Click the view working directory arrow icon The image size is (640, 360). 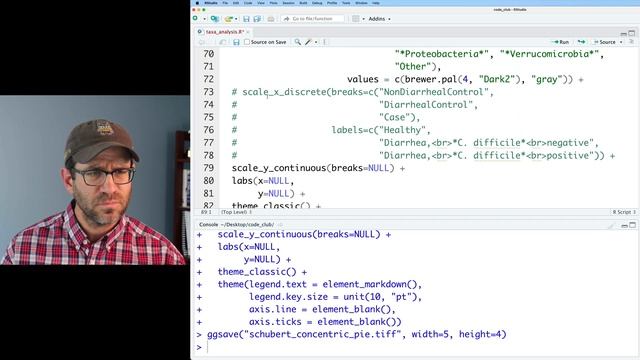280,225
